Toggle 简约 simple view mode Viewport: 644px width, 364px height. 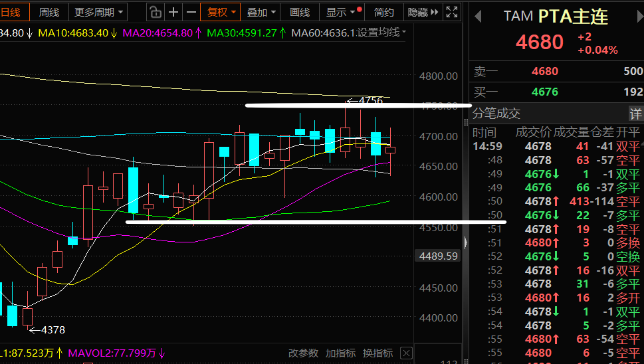pos(384,12)
